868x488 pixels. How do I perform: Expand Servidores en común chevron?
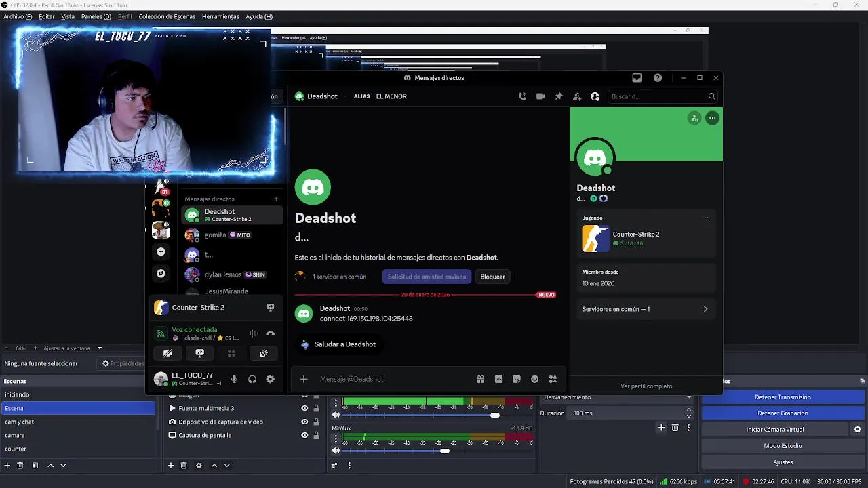(x=705, y=309)
